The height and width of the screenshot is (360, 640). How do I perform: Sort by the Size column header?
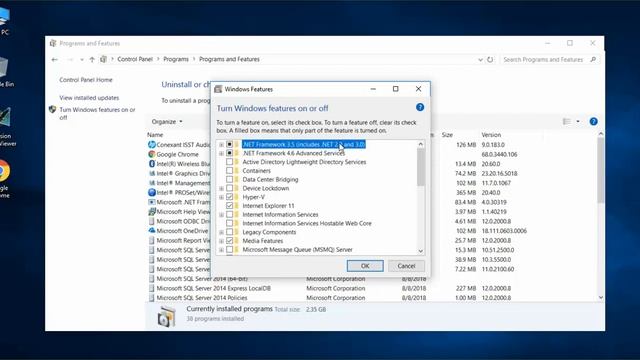tap(447, 135)
